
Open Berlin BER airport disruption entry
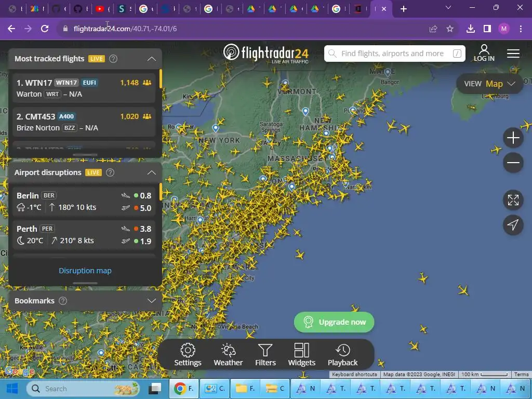pyautogui.click(x=84, y=201)
